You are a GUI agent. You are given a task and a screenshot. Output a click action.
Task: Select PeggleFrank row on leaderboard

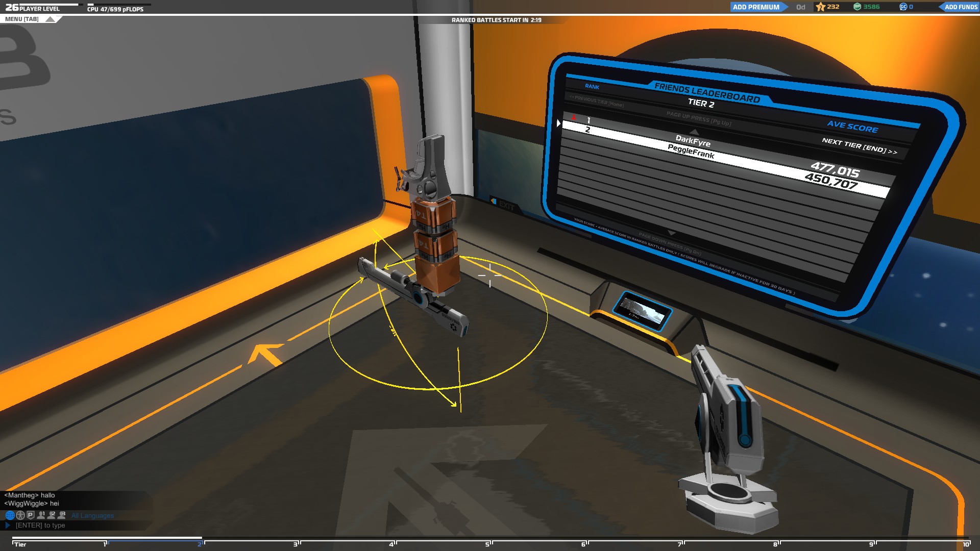point(691,152)
